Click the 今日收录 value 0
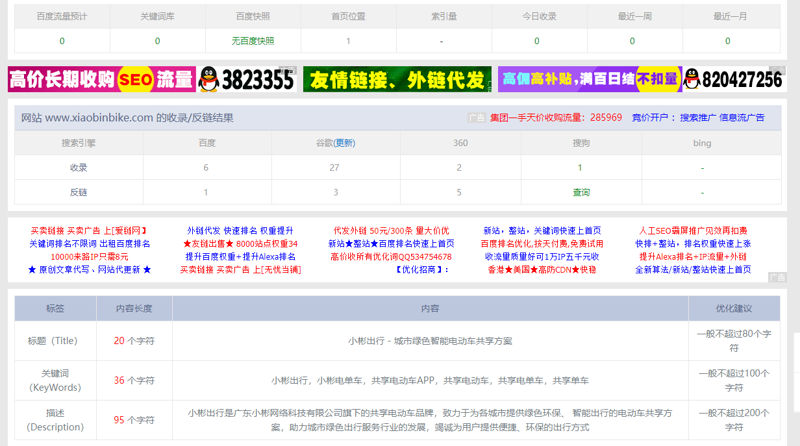The width and height of the screenshot is (800, 446). click(537, 41)
